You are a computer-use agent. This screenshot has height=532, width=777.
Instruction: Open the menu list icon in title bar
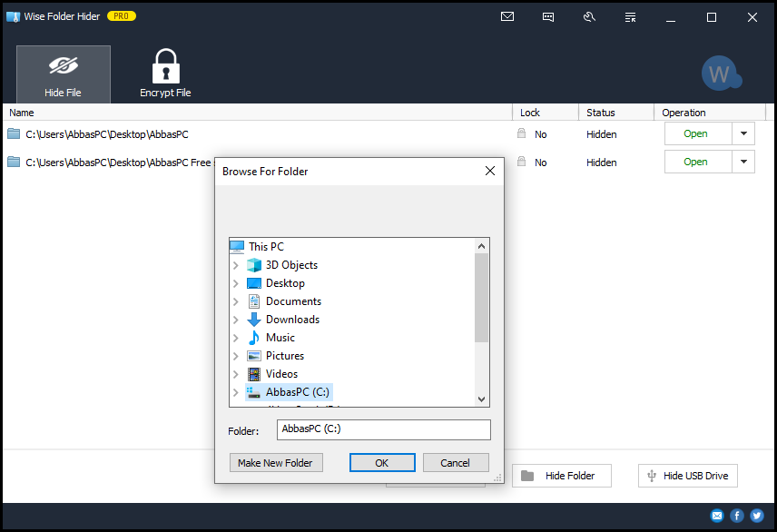pos(630,17)
